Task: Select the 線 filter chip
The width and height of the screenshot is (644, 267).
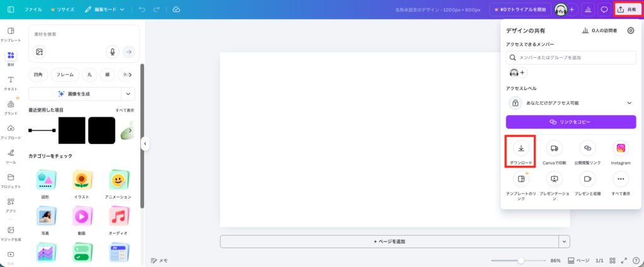Action: tap(108, 75)
